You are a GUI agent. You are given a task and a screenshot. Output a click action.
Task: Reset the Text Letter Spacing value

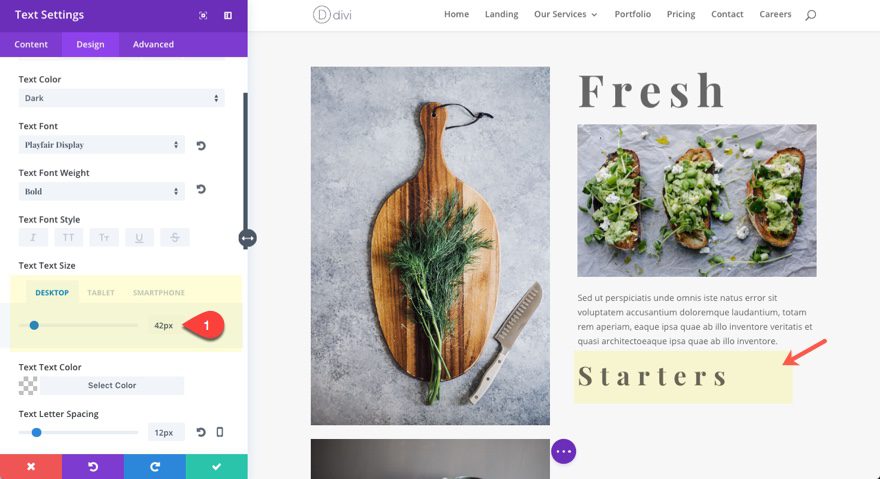(201, 432)
